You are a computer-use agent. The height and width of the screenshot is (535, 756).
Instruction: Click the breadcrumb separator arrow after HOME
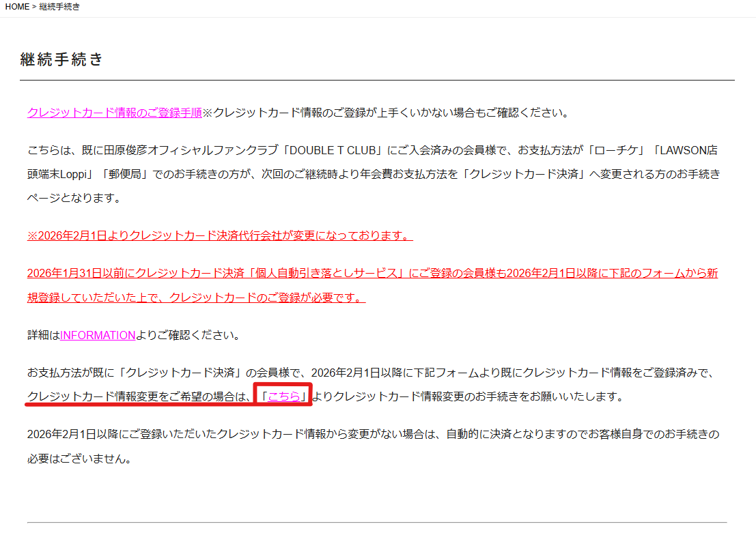(34, 7)
